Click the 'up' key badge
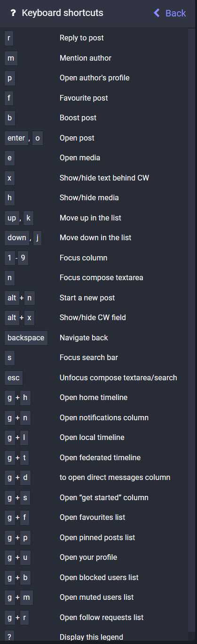 [12, 218]
